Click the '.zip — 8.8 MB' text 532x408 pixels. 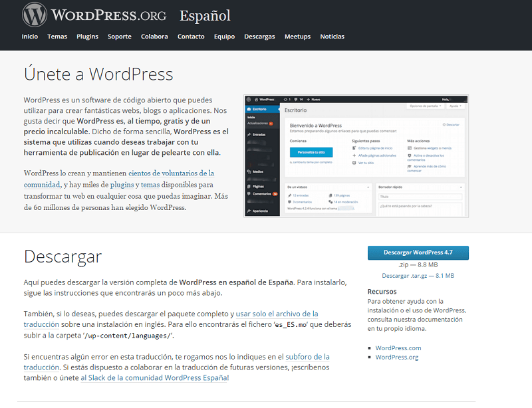(418, 264)
